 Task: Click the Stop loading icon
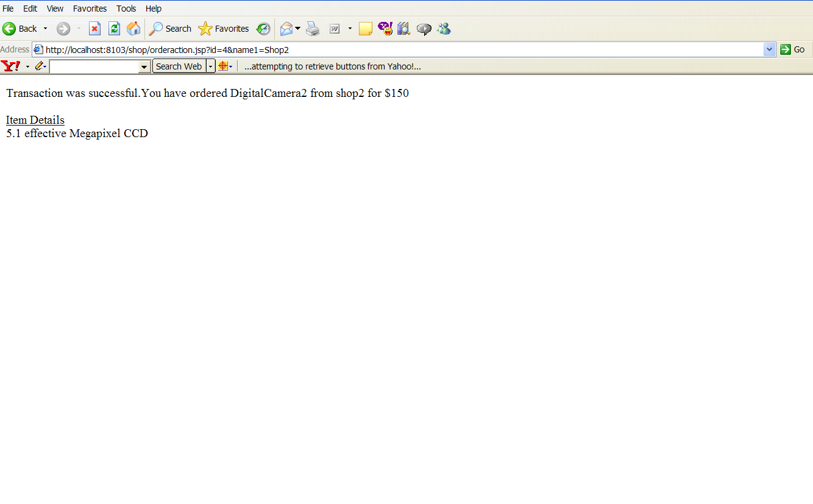click(94, 29)
